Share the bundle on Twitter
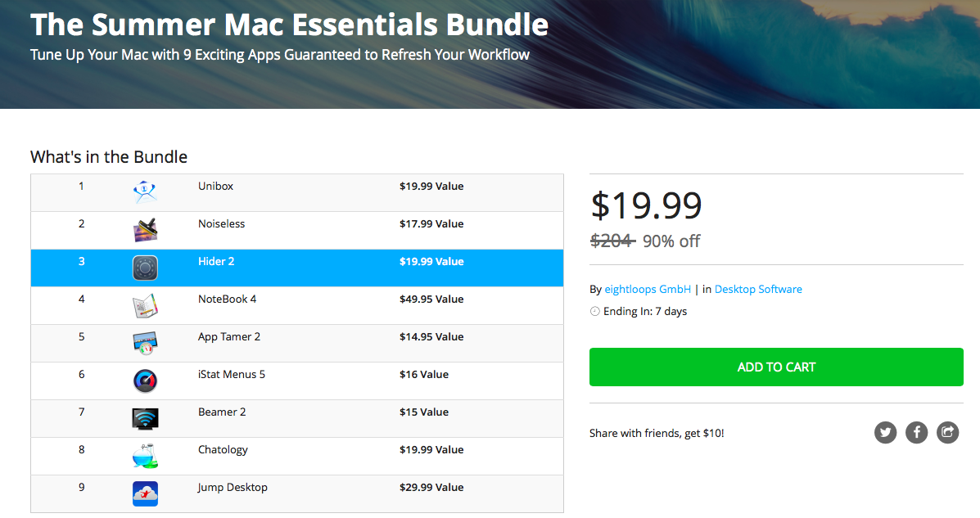Image resolution: width=980 pixels, height=518 pixels. (885, 432)
